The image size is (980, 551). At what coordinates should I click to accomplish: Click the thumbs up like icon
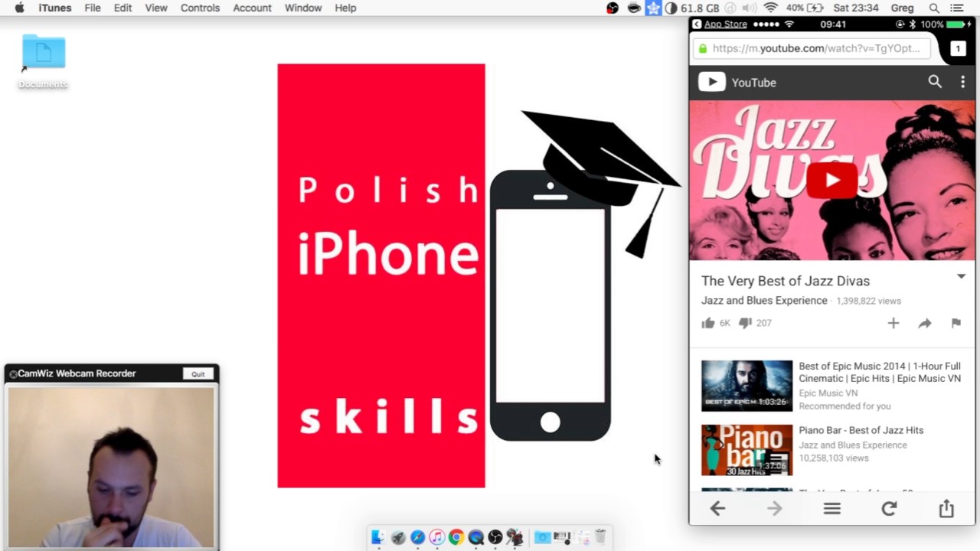pyautogui.click(x=708, y=323)
